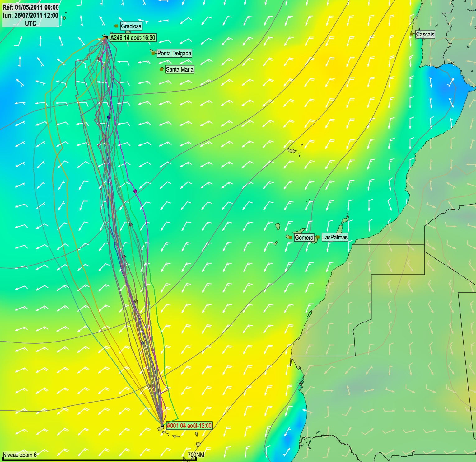Image resolution: width=476 pixels, height=462 pixels.
Task: Open the Graciosa label
Action: coord(131,26)
